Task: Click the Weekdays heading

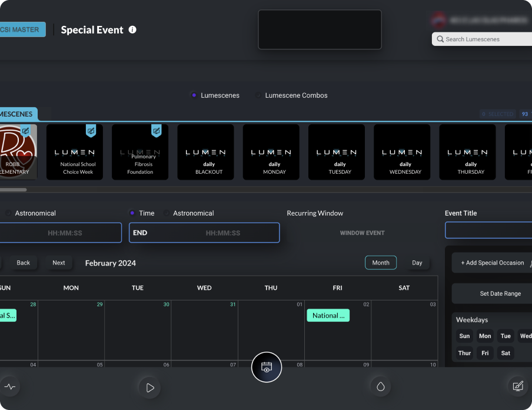Action: pyautogui.click(x=472, y=320)
